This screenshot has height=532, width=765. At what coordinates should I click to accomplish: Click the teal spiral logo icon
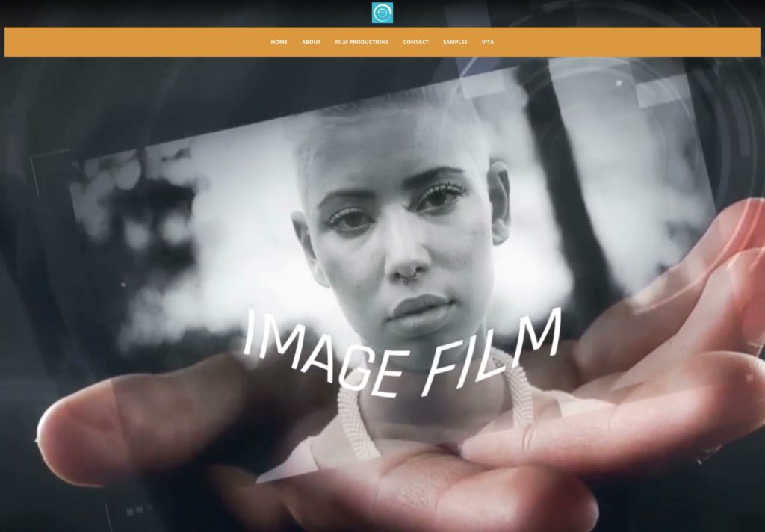pos(382,13)
